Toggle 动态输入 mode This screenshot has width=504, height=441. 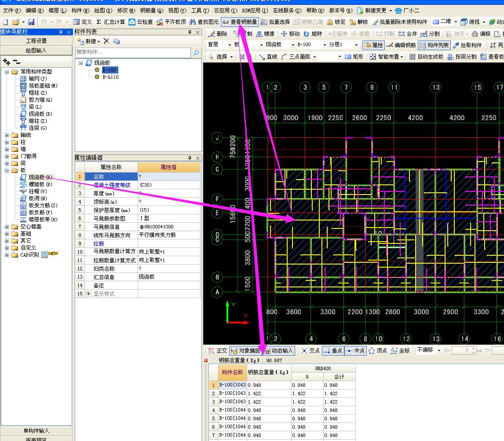coord(278,351)
